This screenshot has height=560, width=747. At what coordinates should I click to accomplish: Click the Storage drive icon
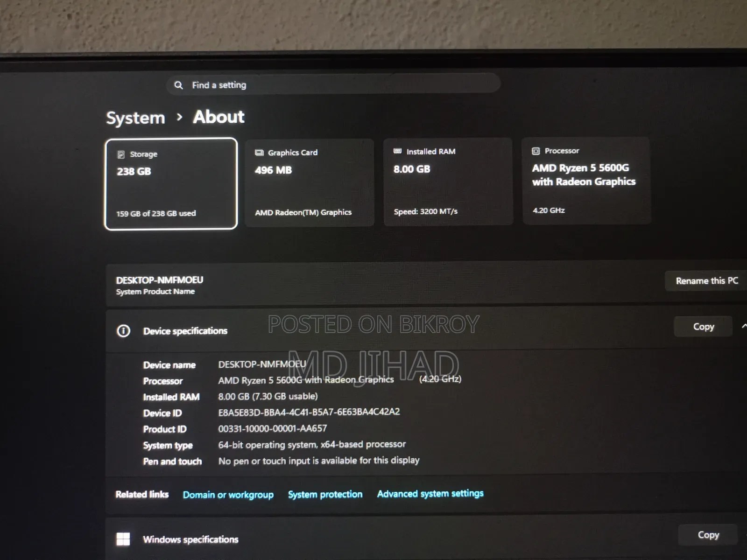(121, 154)
